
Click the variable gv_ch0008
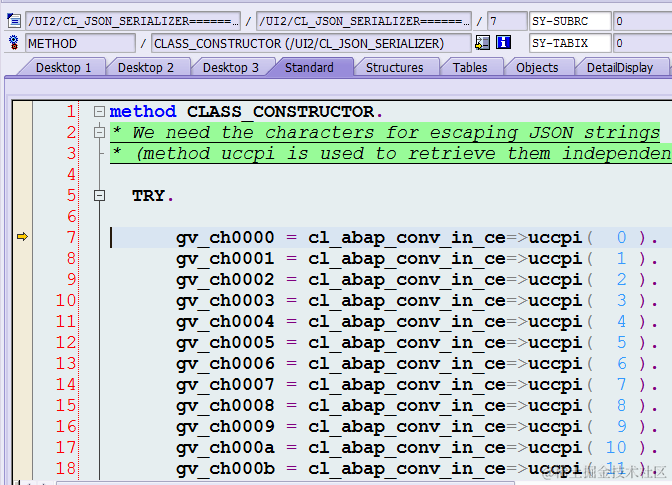click(225, 406)
